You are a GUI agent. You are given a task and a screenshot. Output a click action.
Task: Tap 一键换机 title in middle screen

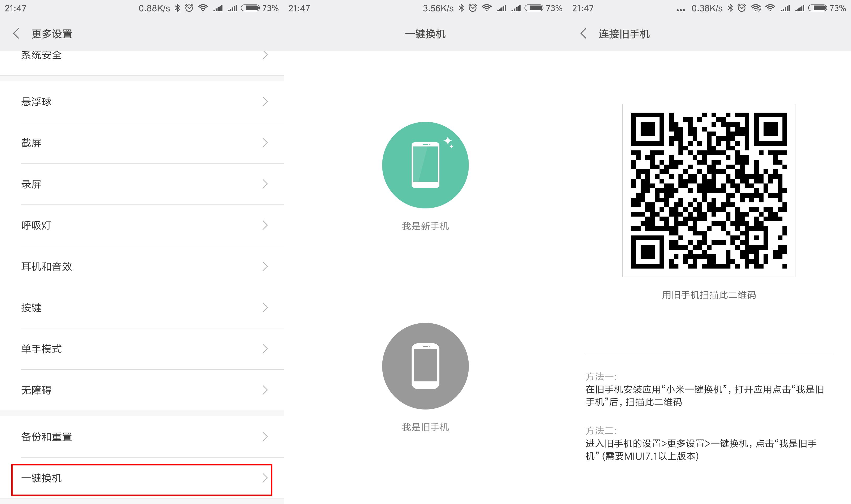(425, 34)
